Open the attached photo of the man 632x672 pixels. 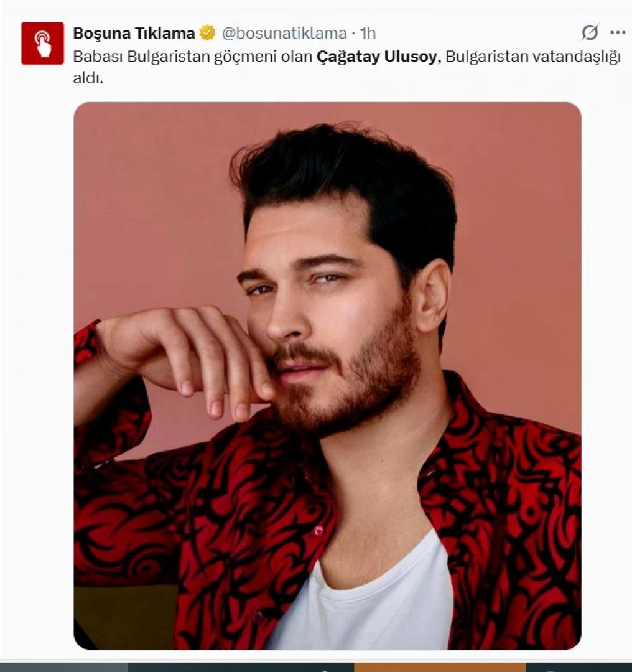tap(327, 375)
